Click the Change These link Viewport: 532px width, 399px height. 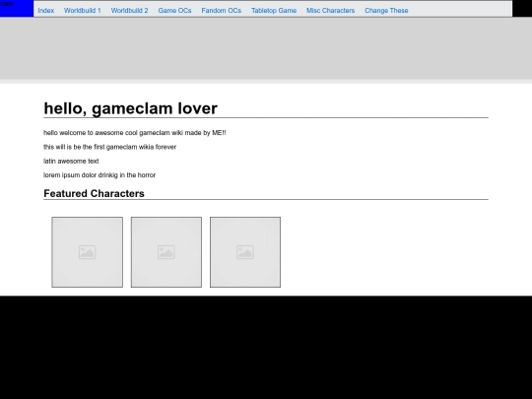click(x=386, y=11)
